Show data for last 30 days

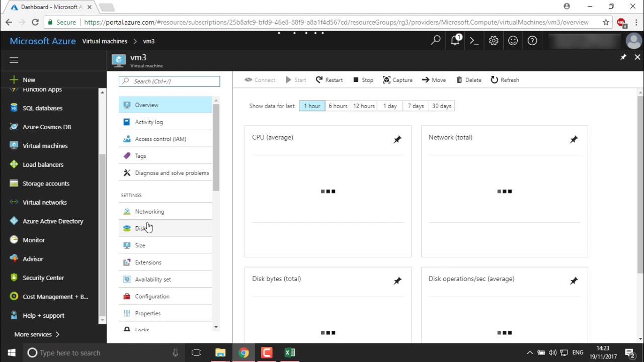[x=442, y=106]
